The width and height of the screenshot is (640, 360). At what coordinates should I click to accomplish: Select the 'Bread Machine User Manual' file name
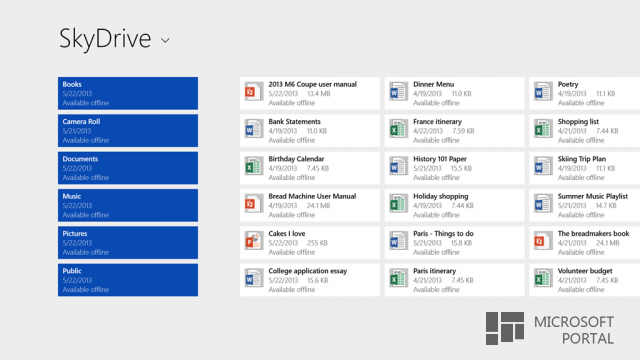tap(312, 196)
